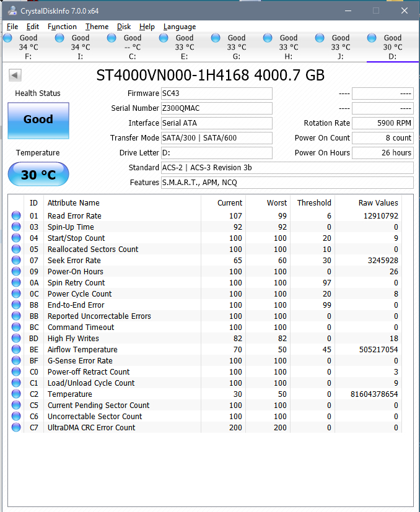Open the Function menu
Screen dimensions: 420x512
62,27
